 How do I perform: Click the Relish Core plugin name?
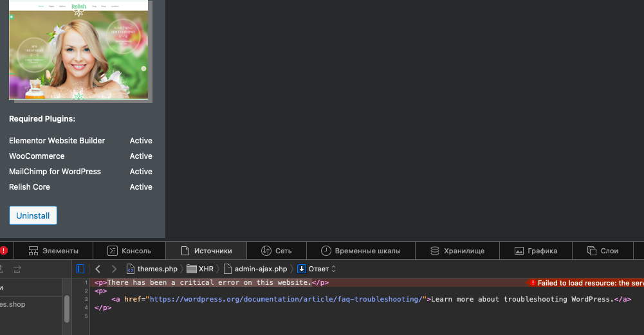pos(30,187)
